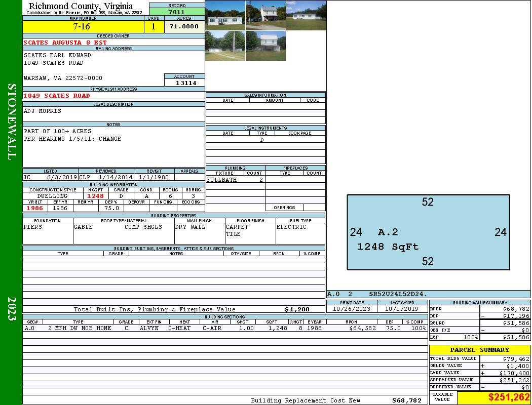Click mailing name SCATES EARL EDWARD

(57, 55)
